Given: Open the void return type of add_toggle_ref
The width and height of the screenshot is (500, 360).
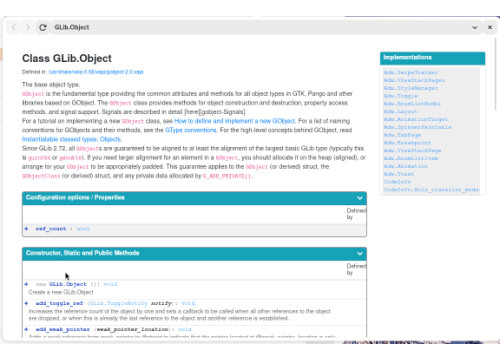Looking at the screenshot, I should click(x=188, y=303).
